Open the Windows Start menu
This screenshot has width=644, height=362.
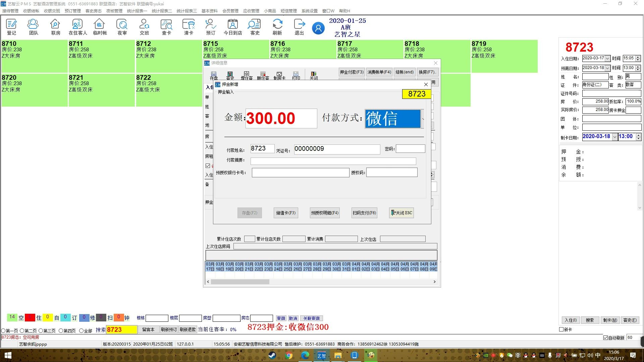(8, 355)
